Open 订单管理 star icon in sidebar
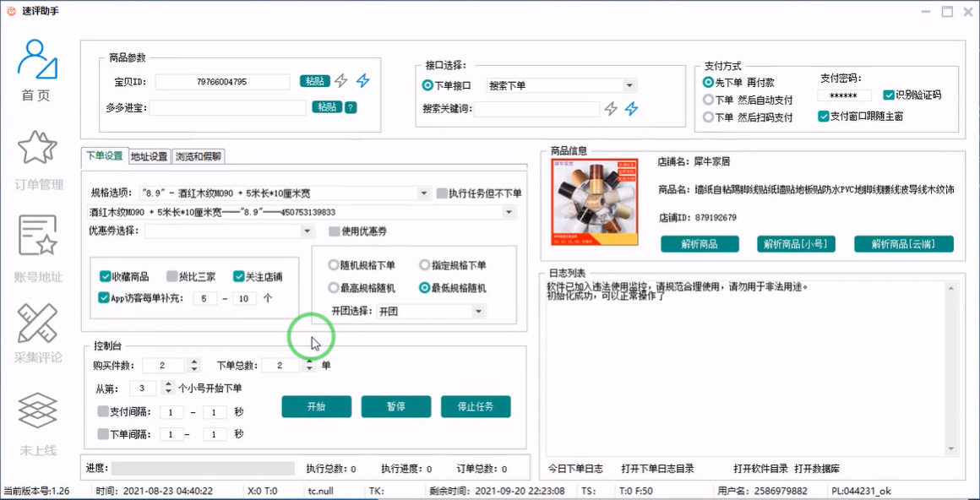The width and height of the screenshot is (980, 500). 37,148
